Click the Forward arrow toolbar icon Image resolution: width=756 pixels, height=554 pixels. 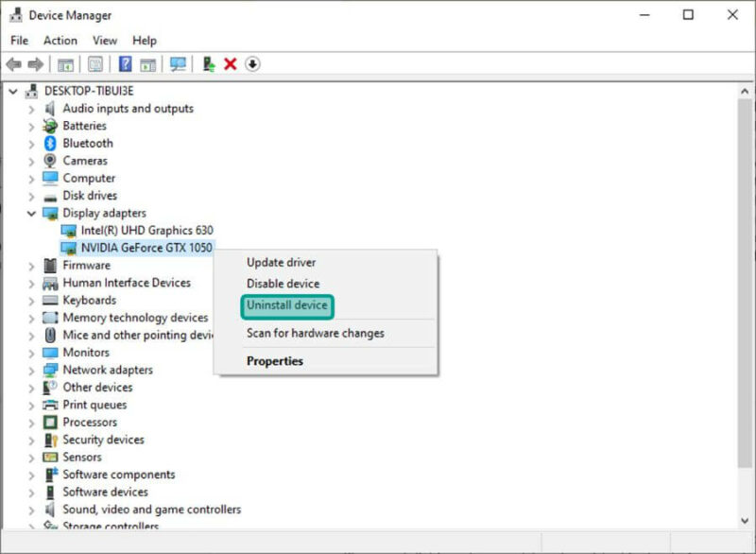(36, 64)
